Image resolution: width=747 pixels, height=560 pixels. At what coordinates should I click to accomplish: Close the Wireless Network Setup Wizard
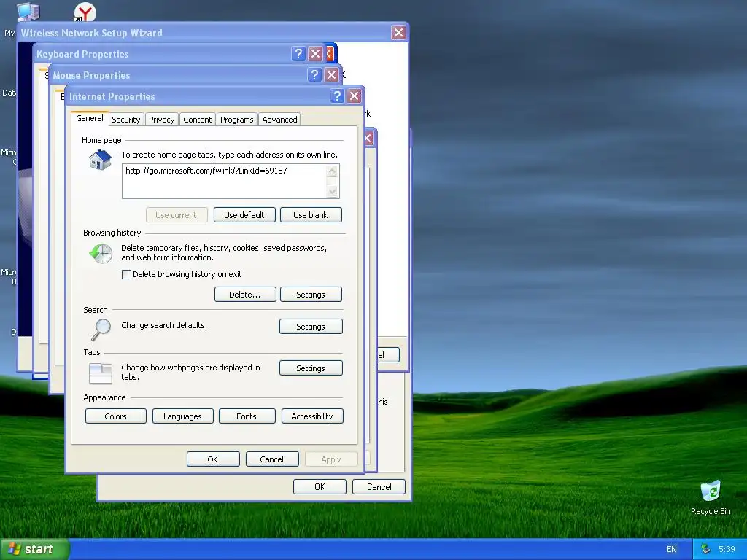coord(398,32)
